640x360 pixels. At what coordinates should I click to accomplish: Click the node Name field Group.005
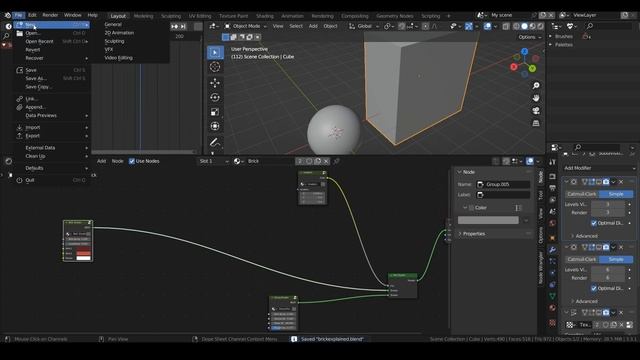point(503,184)
